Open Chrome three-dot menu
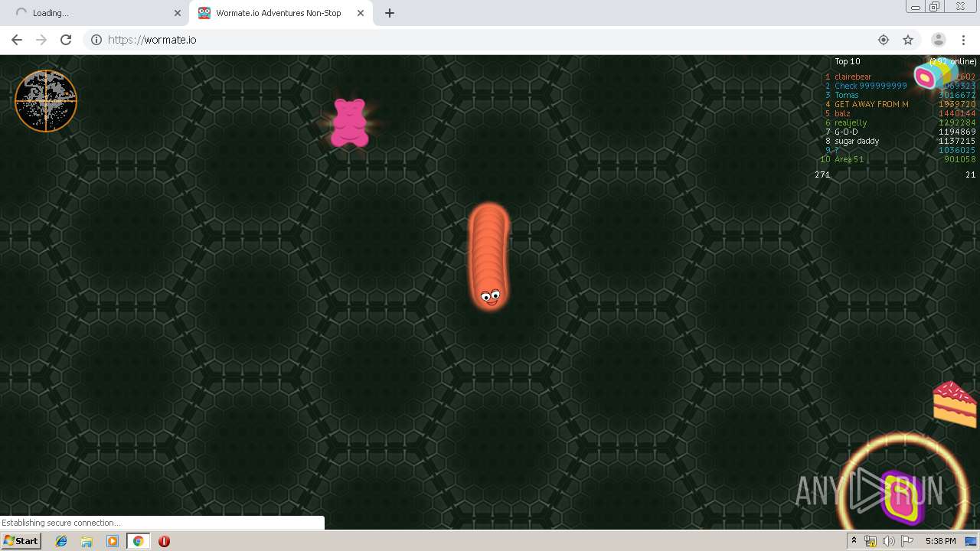Image resolution: width=980 pixels, height=551 pixels. pos(963,40)
